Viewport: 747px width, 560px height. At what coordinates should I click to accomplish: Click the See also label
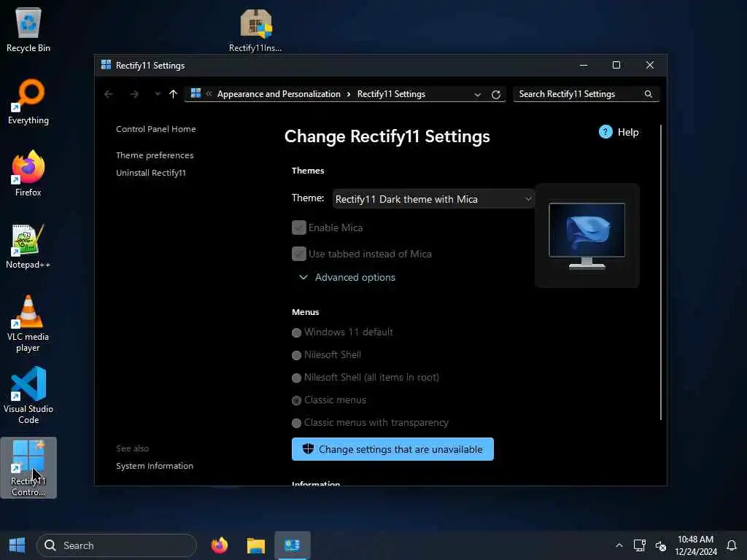pos(133,448)
